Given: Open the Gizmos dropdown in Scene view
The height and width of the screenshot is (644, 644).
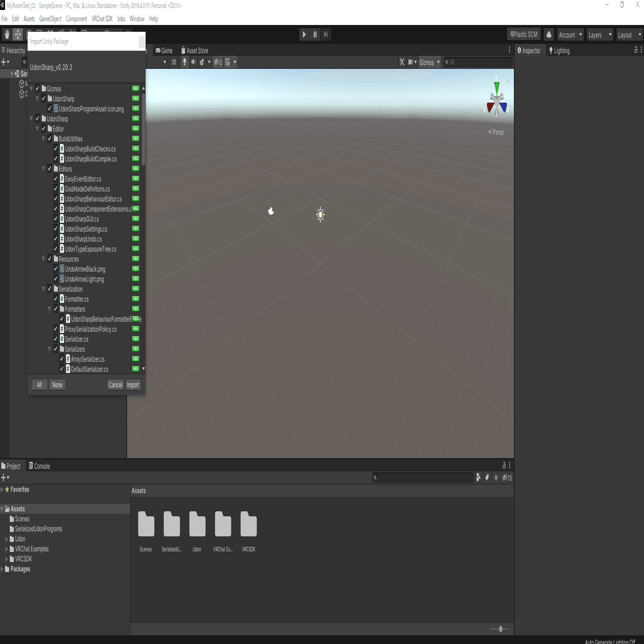Looking at the screenshot, I should point(430,62).
